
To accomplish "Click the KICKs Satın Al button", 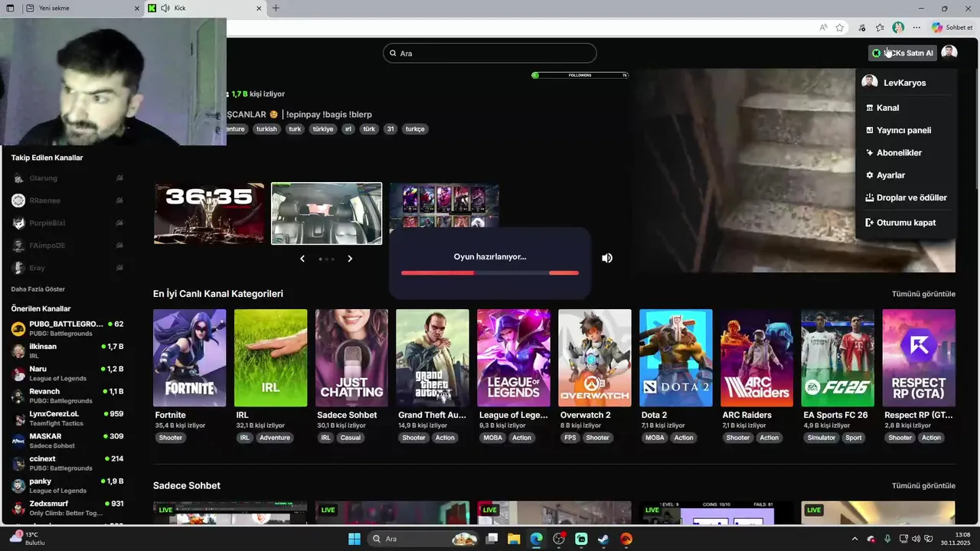I will coord(903,53).
